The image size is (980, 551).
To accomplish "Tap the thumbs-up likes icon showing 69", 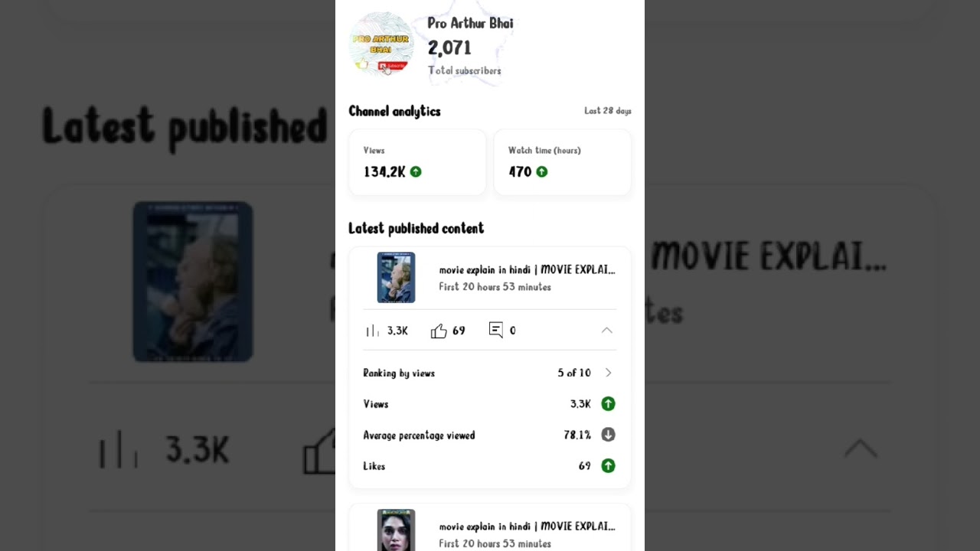I will (x=439, y=331).
